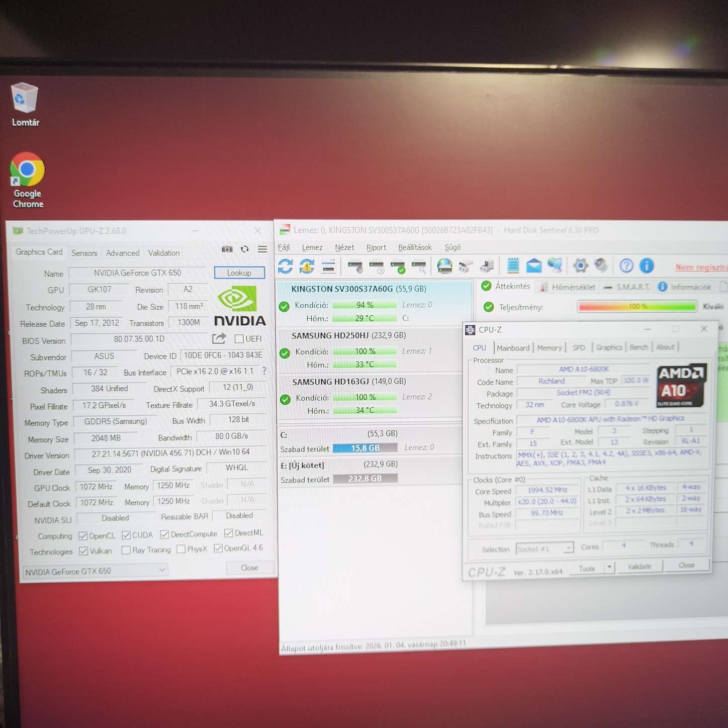Toggle the UEFI checkbox in GPU-Z
Image resolution: width=728 pixels, height=728 pixels.
(x=239, y=339)
